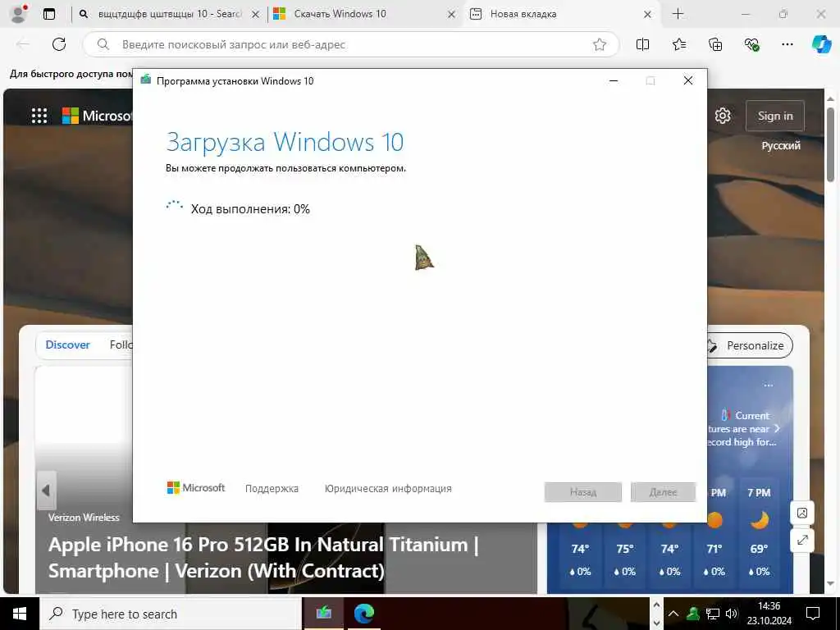The height and width of the screenshot is (630, 840).
Task: Click the Personalize button
Action: (750, 345)
